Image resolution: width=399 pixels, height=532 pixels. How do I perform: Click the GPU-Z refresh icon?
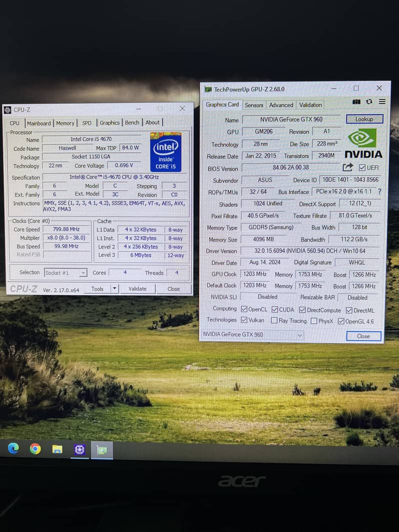369,102
